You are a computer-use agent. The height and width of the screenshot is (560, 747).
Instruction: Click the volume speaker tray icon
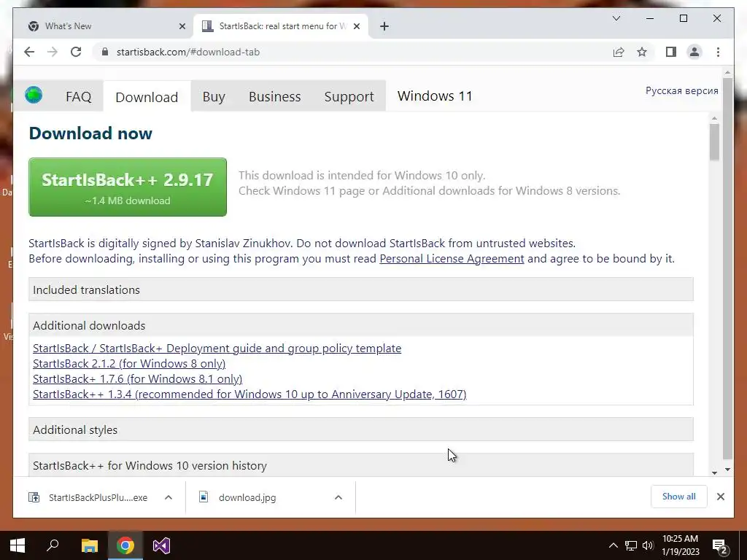(648, 545)
